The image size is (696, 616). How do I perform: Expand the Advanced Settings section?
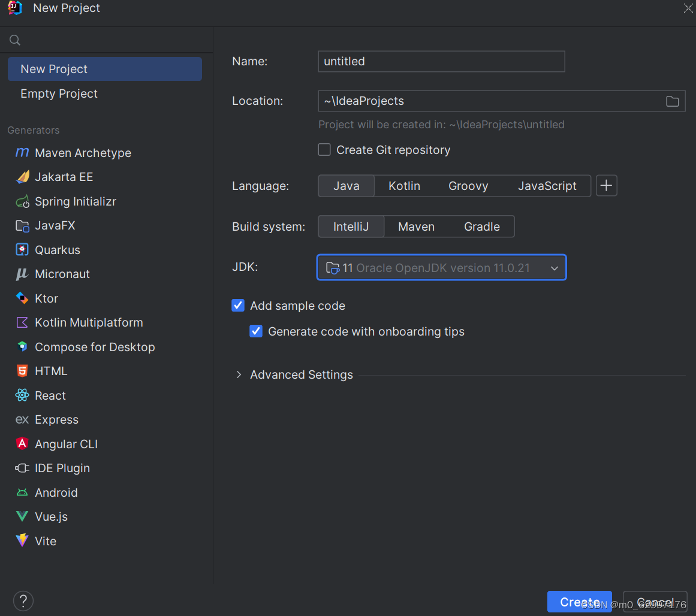[238, 374]
